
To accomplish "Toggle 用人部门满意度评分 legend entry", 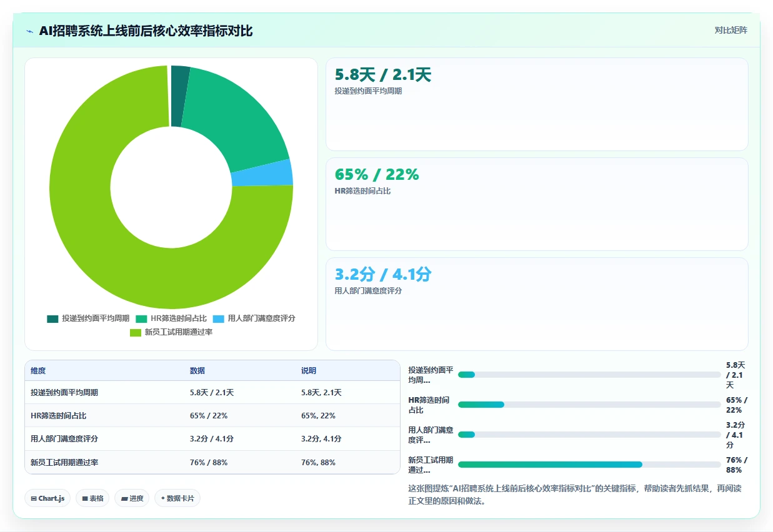I will (254, 318).
